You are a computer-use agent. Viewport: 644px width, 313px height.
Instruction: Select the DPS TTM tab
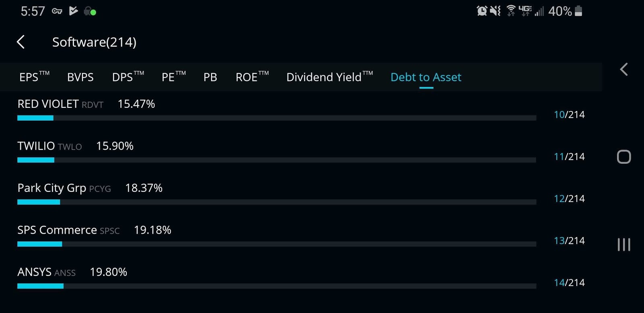(x=128, y=76)
